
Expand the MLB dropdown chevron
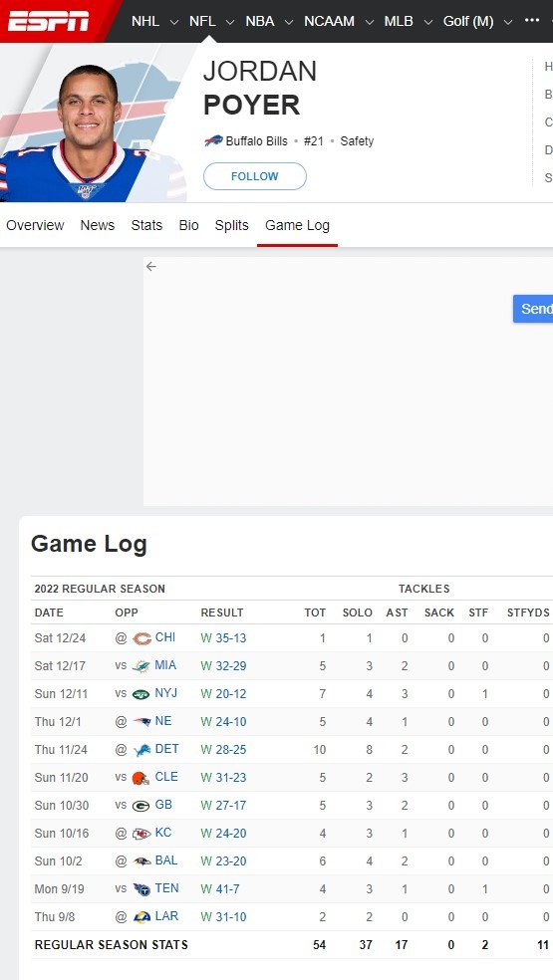(427, 22)
